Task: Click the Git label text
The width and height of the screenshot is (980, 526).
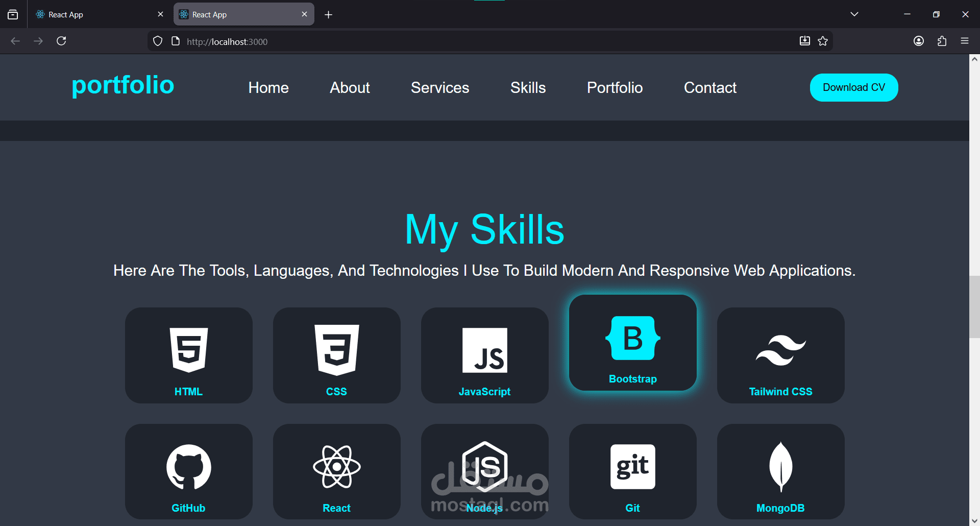Action: pos(633,508)
